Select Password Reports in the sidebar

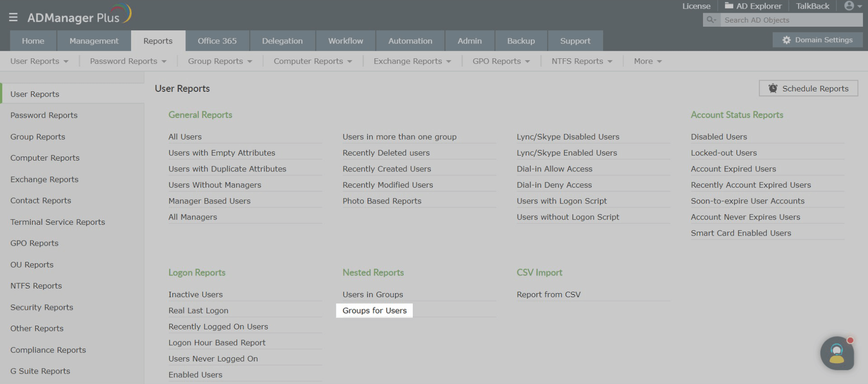44,115
